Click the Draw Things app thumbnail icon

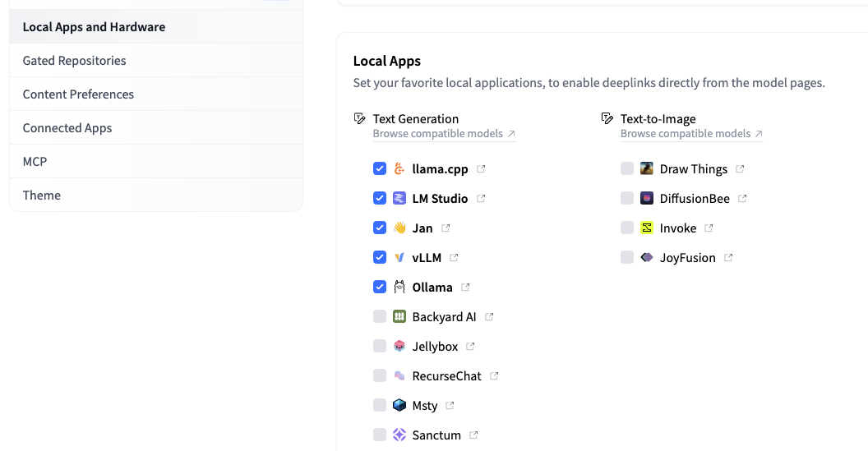[647, 169]
